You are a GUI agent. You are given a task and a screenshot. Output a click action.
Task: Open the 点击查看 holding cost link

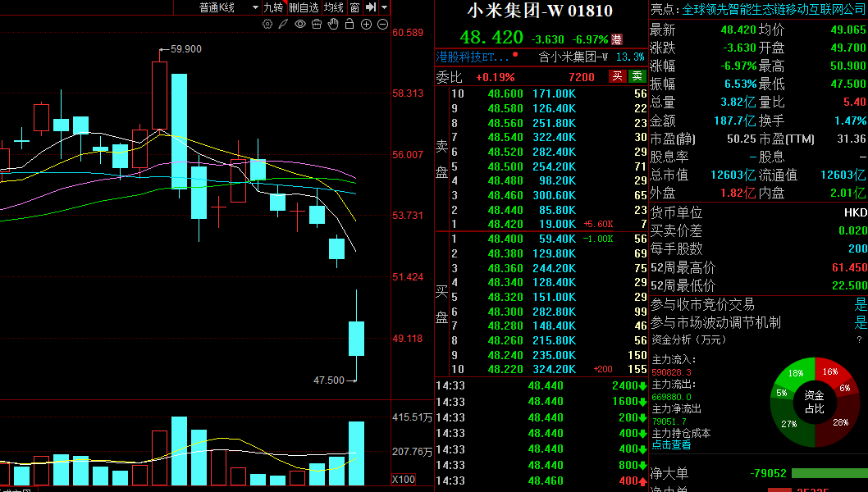(671, 444)
